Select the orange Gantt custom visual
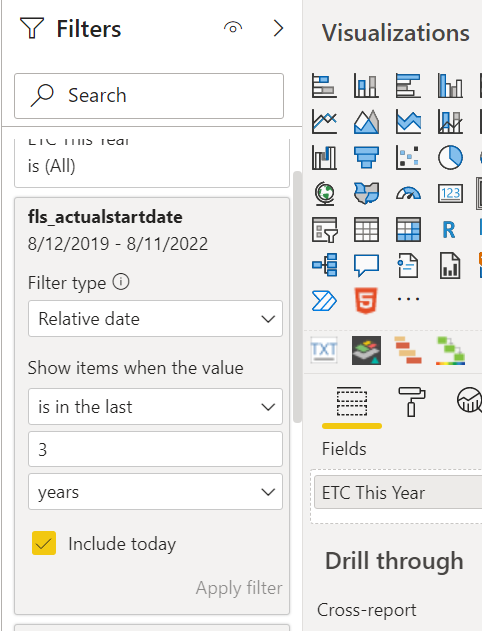Viewport: 482px width, 631px height. pyautogui.click(x=408, y=351)
